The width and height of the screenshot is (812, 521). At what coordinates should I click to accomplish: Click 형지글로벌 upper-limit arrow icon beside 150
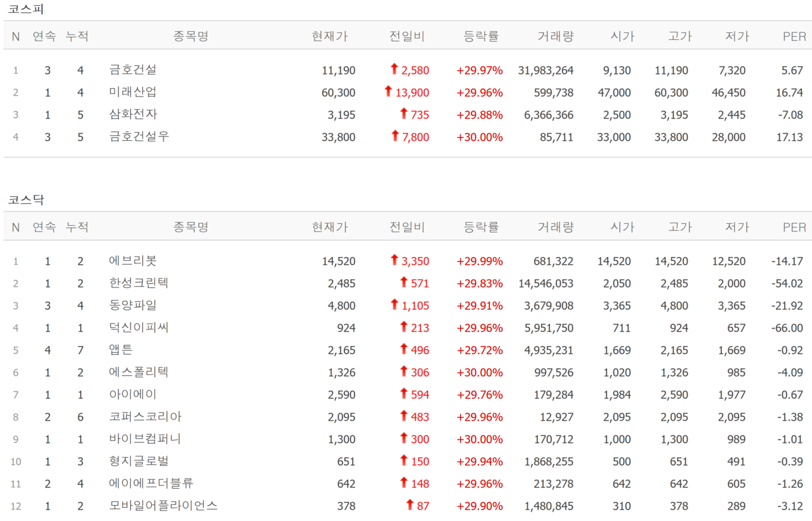403,459
